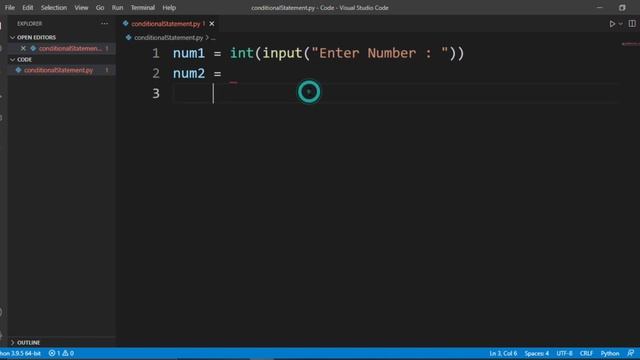Click Python file icon in the breadcrumb
The width and height of the screenshot is (640, 360).
point(129,38)
